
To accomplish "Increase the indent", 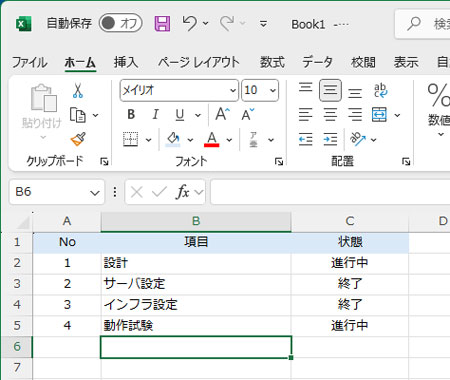I will (330, 139).
